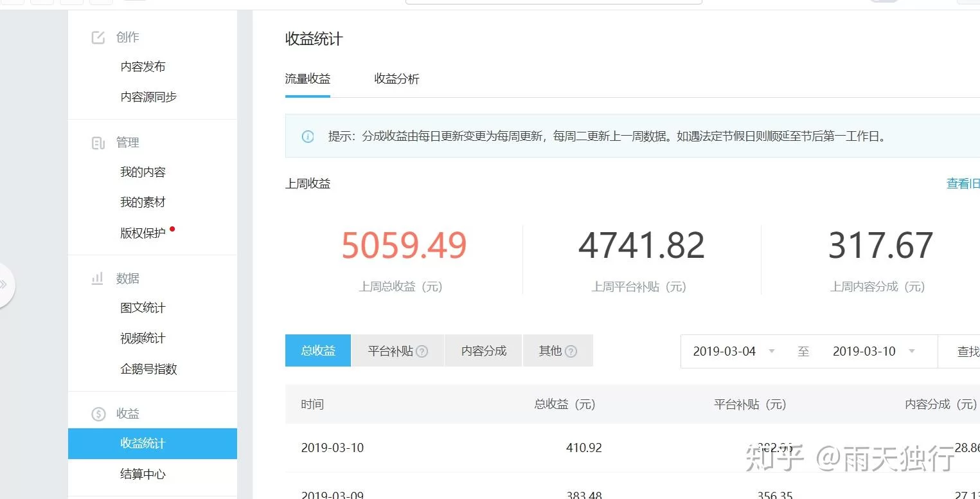The width and height of the screenshot is (980, 499).
Task: Click the 管理 document icon in sidebar
Action: (98, 143)
